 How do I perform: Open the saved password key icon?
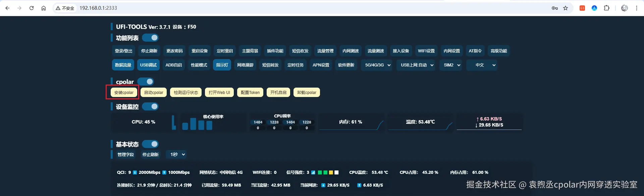coord(555,8)
